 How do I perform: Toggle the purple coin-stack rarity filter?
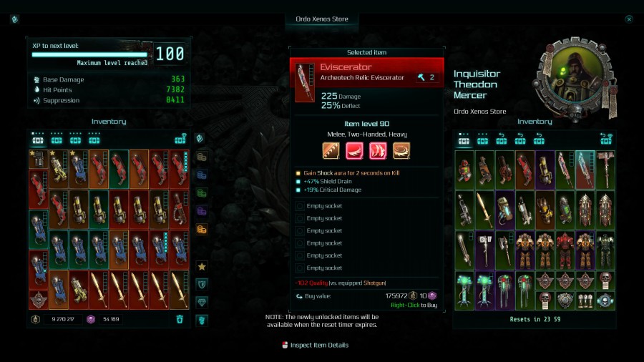coord(202,211)
